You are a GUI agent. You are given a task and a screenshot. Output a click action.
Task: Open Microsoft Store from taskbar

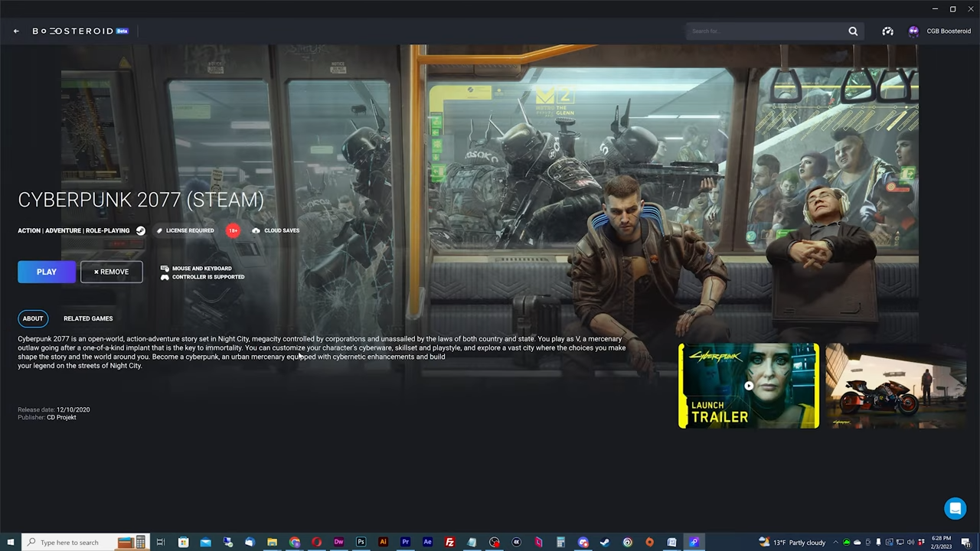pyautogui.click(x=183, y=543)
